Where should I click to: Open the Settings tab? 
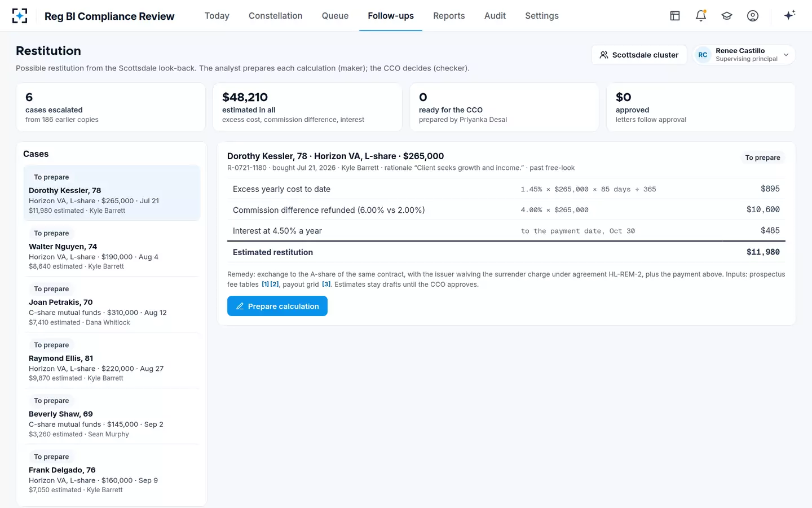[542, 16]
